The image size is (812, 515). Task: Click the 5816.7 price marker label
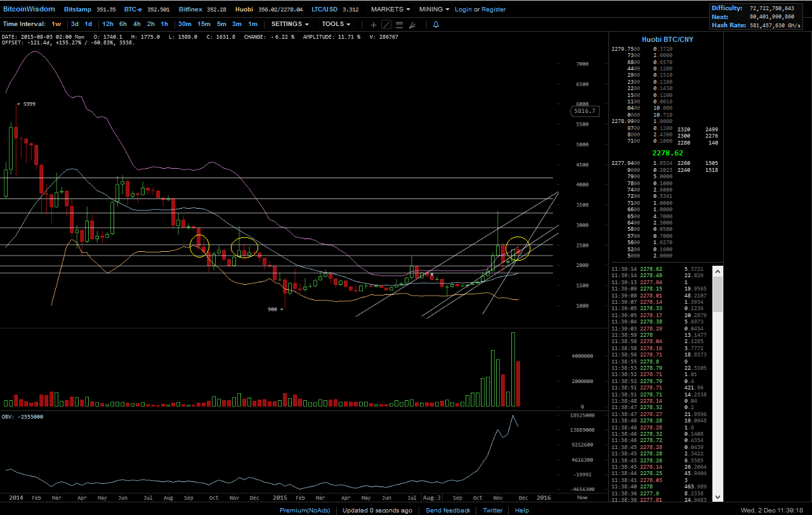(585, 111)
